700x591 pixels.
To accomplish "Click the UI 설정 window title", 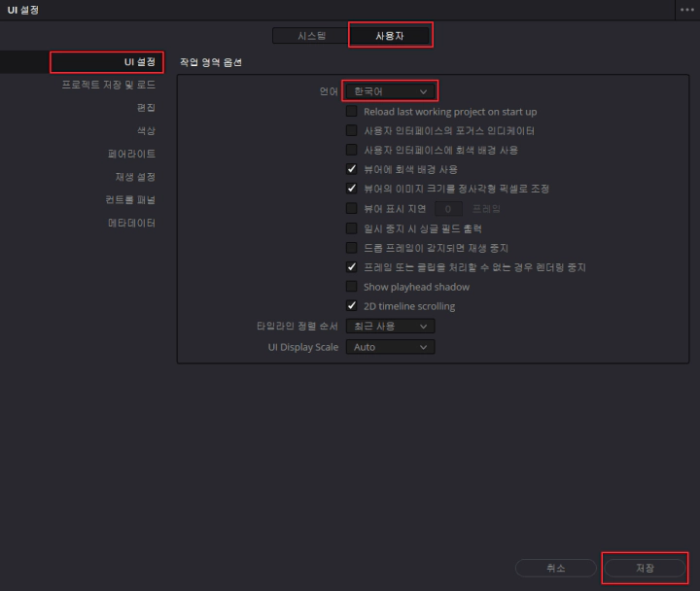I will click(x=23, y=10).
